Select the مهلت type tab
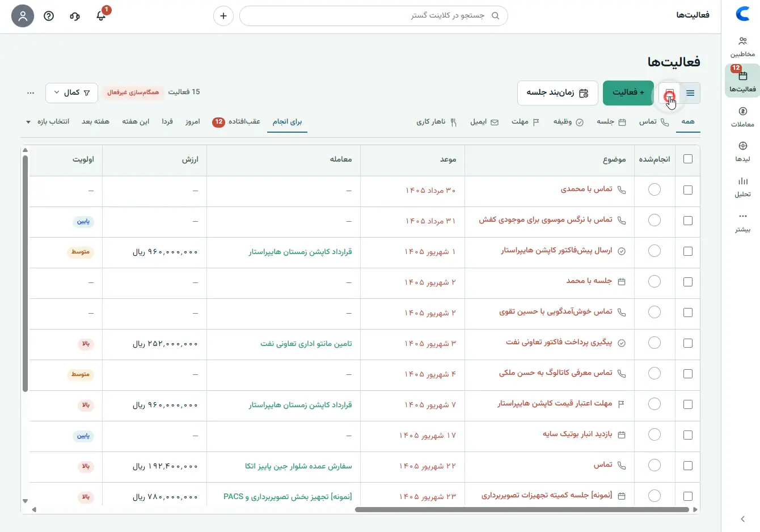Viewport: 760px width, 532px height. click(x=525, y=122)
